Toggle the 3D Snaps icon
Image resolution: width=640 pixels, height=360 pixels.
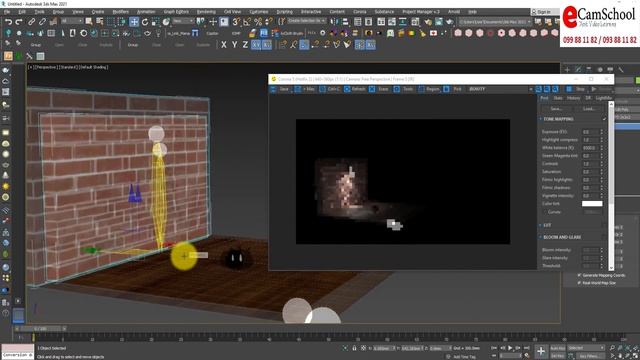[x=236, y=22]
